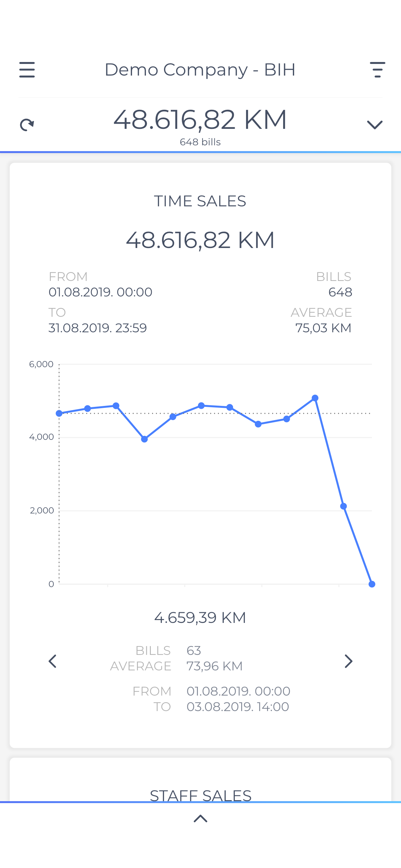Open the filter options icon
Image resolution: width=401 pixels, height=868 pixels.
(x=377, y=70)
